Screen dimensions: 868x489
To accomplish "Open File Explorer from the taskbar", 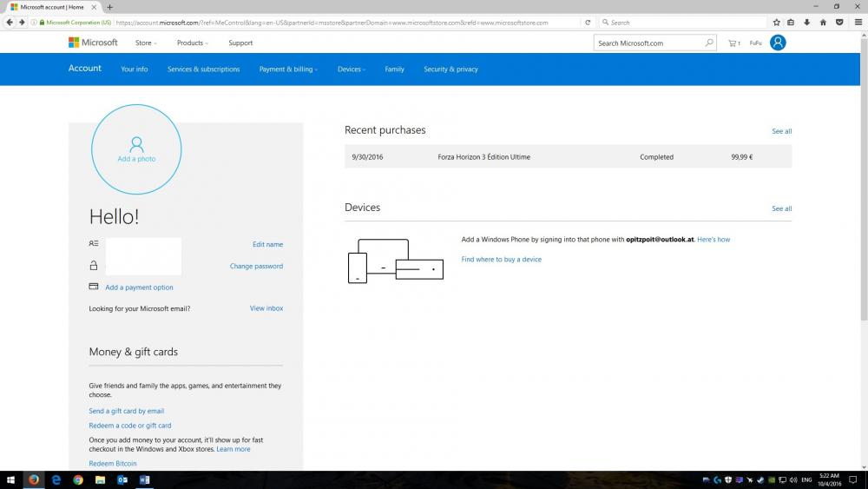I will [x=100, y=480].
